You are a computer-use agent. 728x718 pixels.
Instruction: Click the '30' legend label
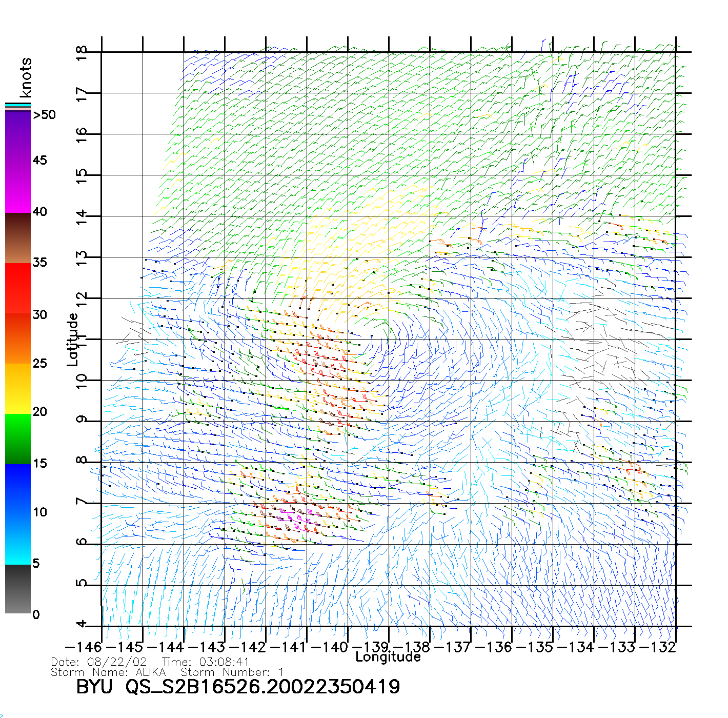tap(39, 314)
